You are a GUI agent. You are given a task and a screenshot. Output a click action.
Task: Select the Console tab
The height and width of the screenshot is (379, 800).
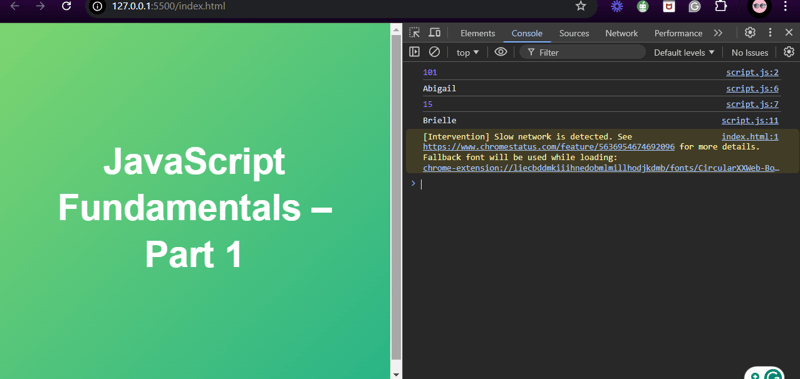(x=527, y=33)
